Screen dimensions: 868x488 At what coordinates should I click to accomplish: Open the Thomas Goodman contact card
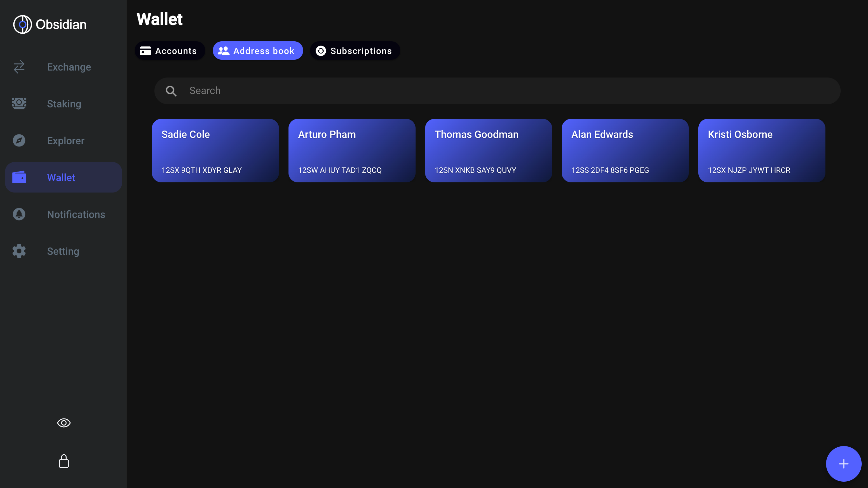(489, 151)
